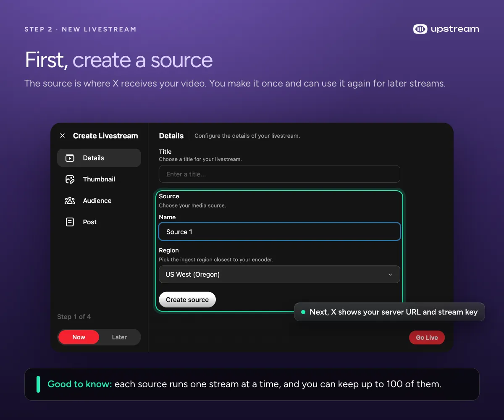Viewport: 504px width, 420px height.
Task: Click the 'First, create a source' headline
Action: coord(119,60)
